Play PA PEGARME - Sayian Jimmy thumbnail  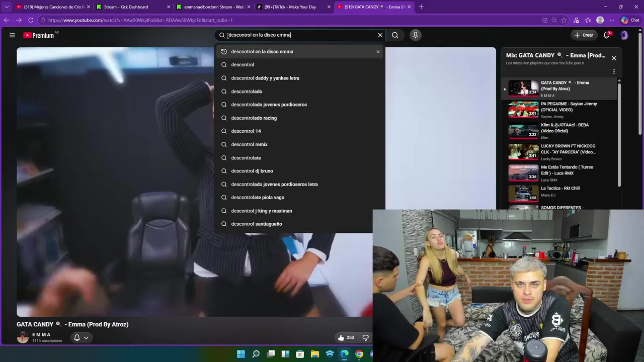pyautogui.click(x=523, y=110)
